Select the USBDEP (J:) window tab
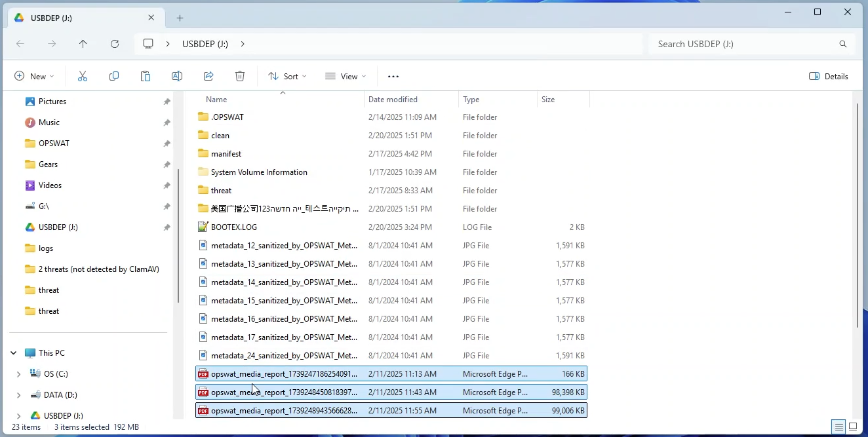Screen dimensions: 868x437 point(85,18)
